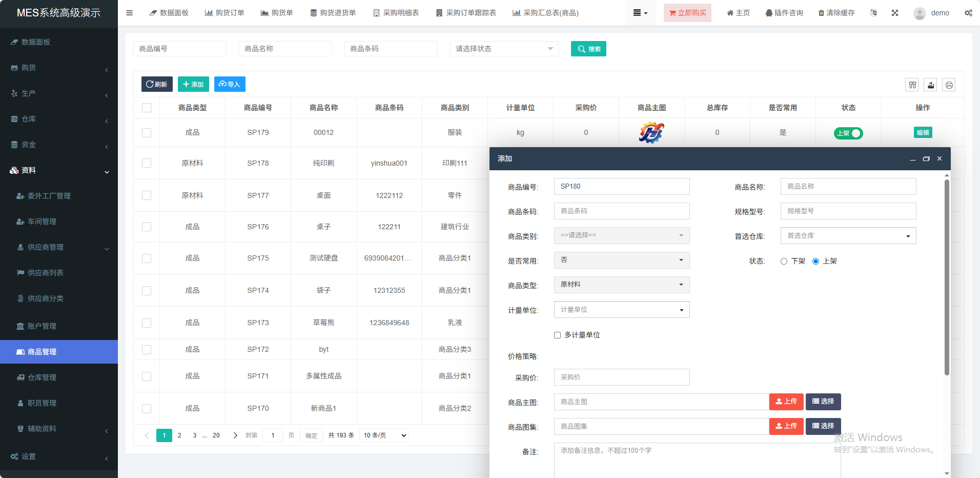Select 仓库管理 in the sidebar menu
Image resolution: width=980 pixels, height=478 pixels.
click(x=42, y=377)
